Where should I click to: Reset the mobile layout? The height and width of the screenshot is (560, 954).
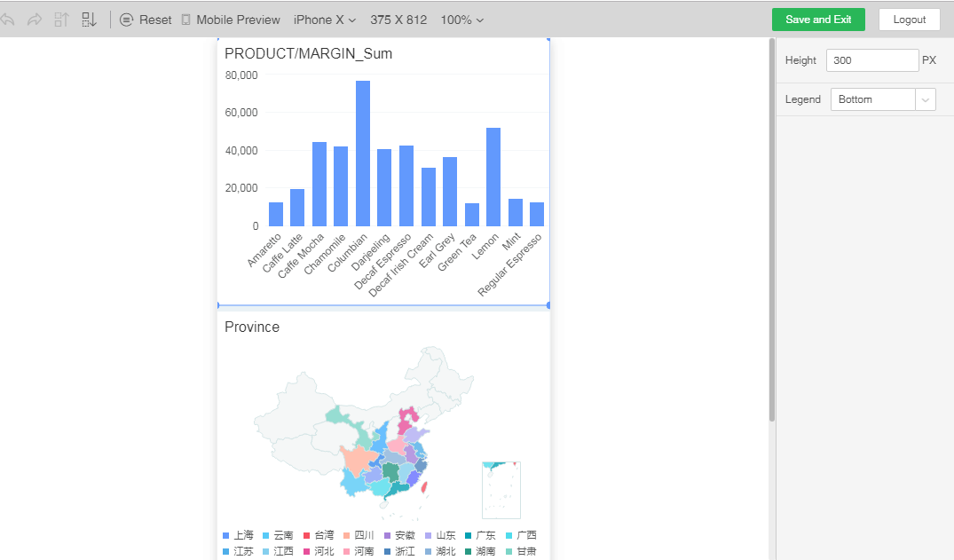pos(146,20)
